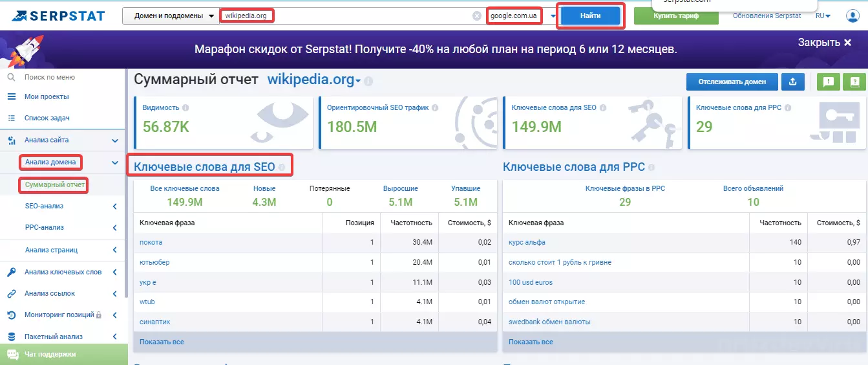Expand the Анализ ключевых слов chevron
The height and width of the screenshot is (365, 868).
click(115, 272)
